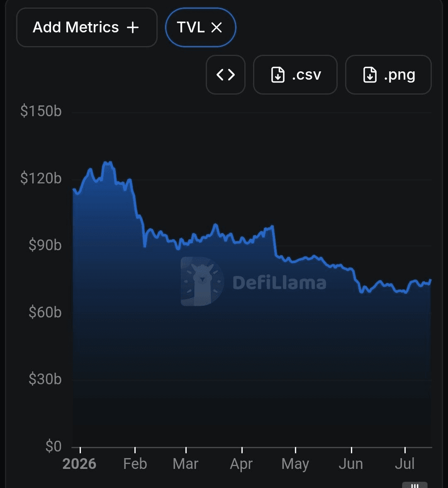Click the download icon in .csv button
This screenshot has width=448, height=488.
(x=278, y=75)
